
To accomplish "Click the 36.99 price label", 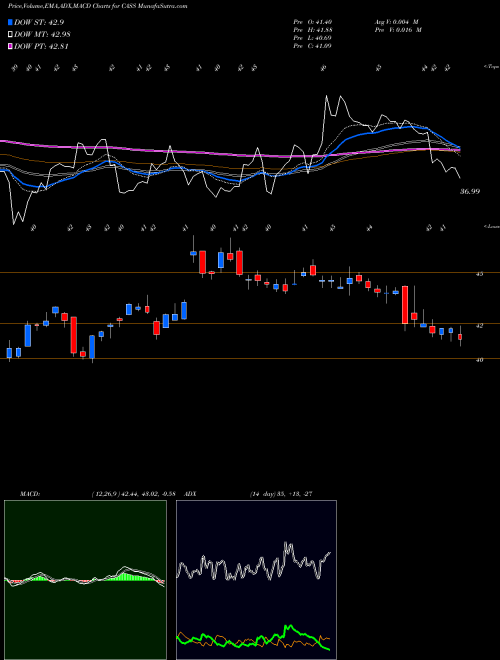I will pos(470,192).
